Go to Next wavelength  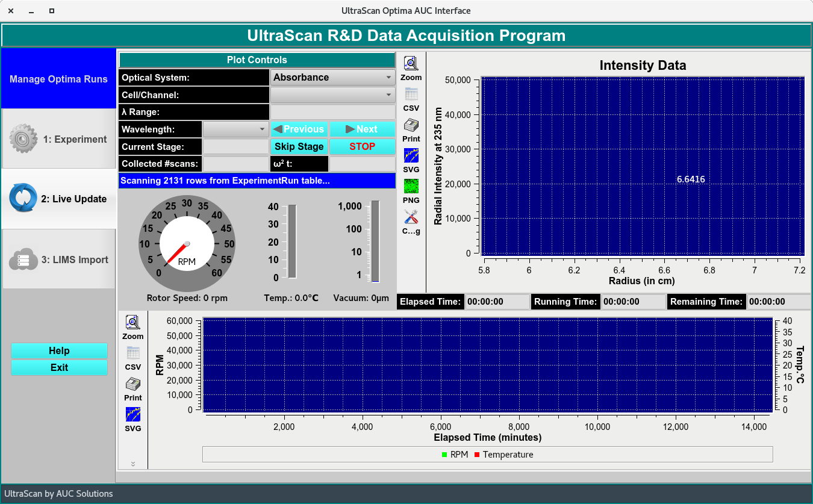362,129
